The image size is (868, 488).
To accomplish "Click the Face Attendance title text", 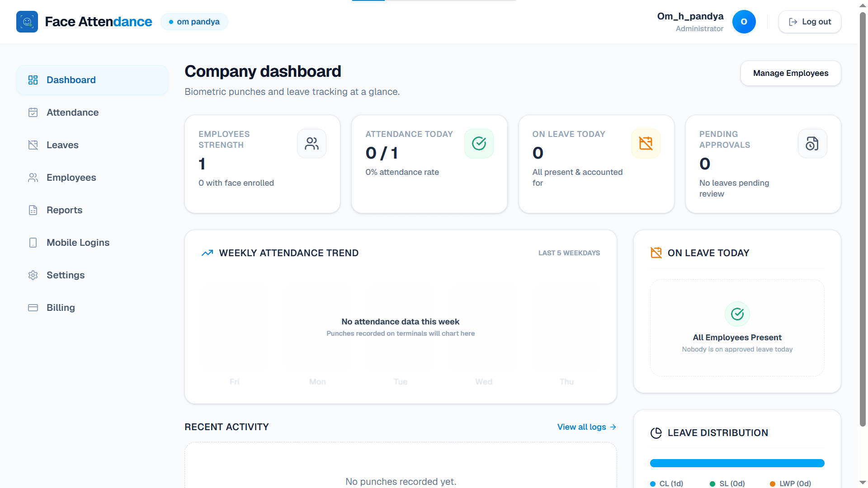I will click(x=99, y=22).
